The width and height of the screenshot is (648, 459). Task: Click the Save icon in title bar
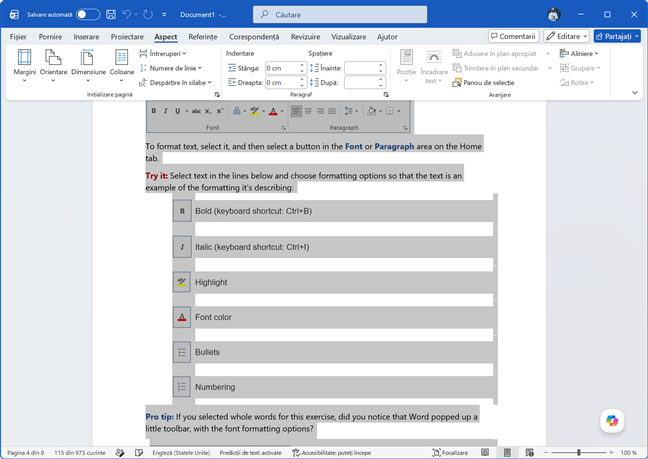(x=111, y=14)
